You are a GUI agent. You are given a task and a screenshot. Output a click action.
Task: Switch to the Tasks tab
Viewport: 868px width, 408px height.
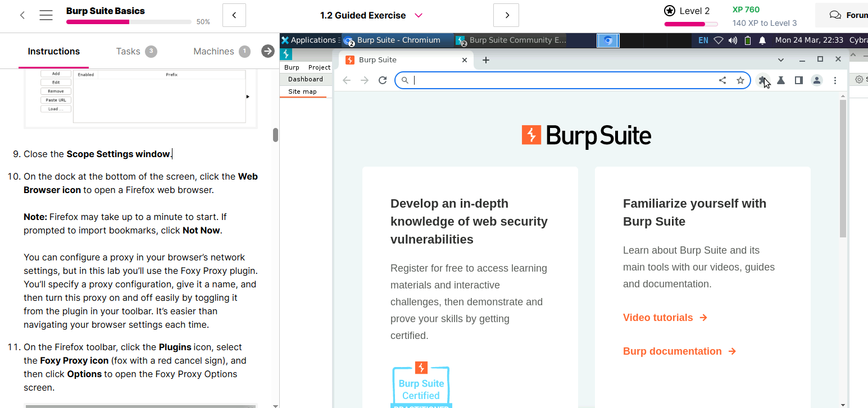tap(129, 52)
